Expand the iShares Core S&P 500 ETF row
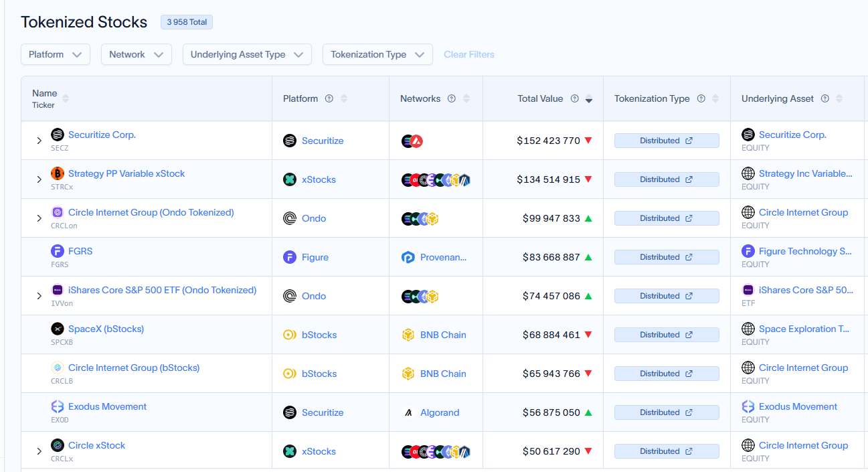The image size is (868, 472). point(39,296)
